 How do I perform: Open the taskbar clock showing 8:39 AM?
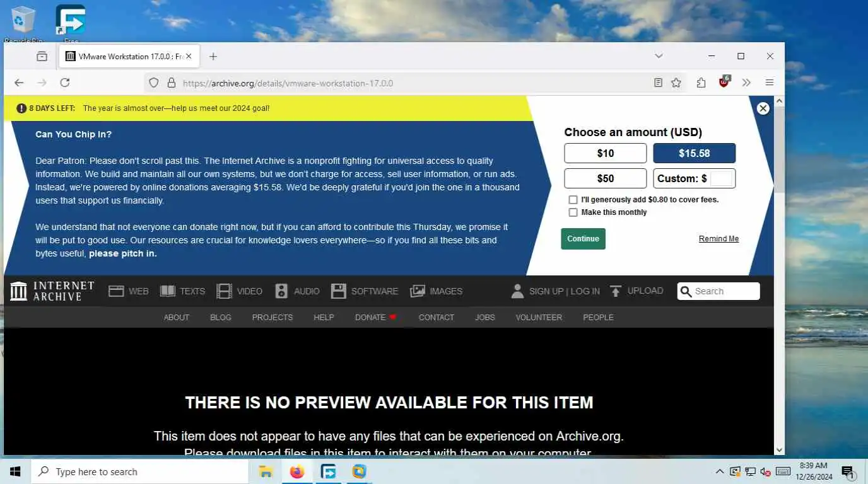(x=813, y=471)
